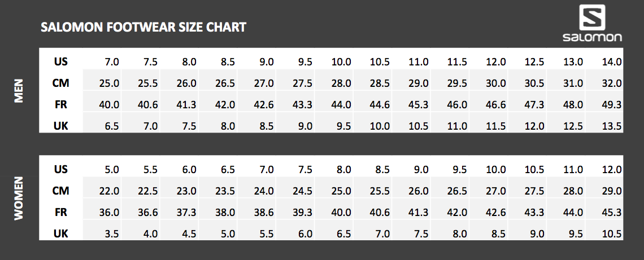Select Men's UK size 13.5 cell
The image size is (644, 260).
coord(611,126)
